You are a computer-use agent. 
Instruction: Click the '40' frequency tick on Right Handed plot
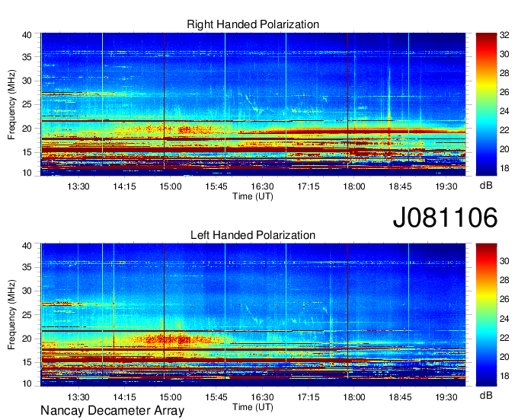pyautogui.click(x=27, y=35)
